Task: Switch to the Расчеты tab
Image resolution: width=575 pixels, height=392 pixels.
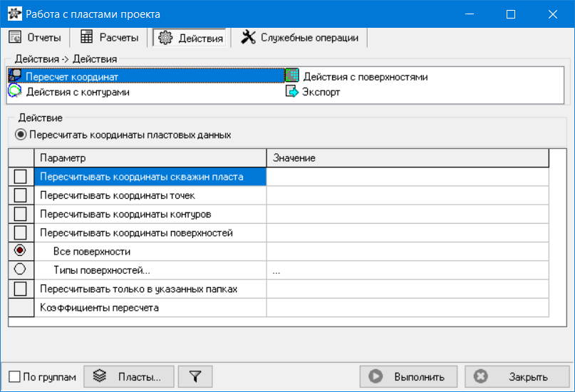Action: [109, 37]
